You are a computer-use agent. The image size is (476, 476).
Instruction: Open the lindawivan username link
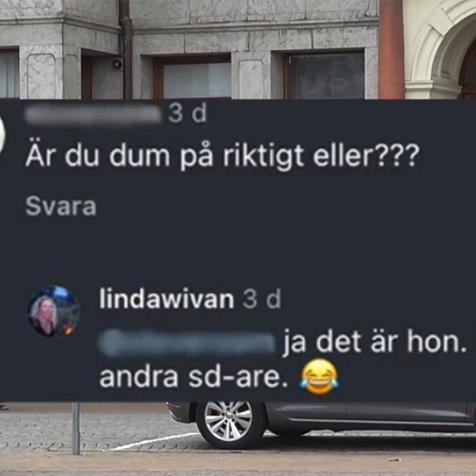tap(167, 299)
